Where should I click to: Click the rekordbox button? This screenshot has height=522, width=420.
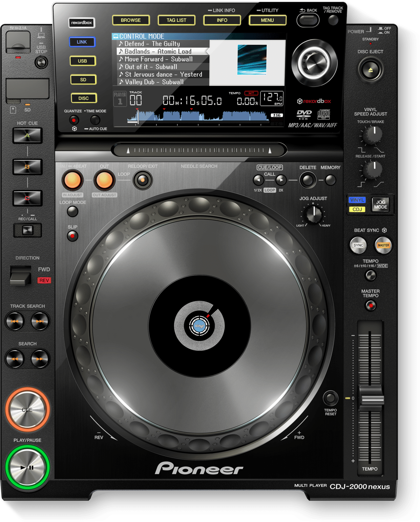(82, 23)
